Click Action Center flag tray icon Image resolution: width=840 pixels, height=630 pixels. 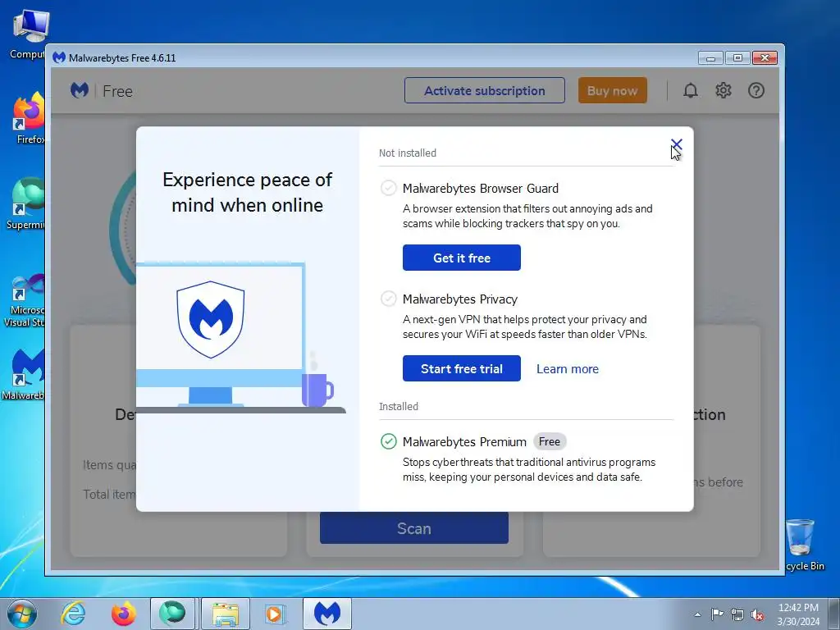click(717, 614)
